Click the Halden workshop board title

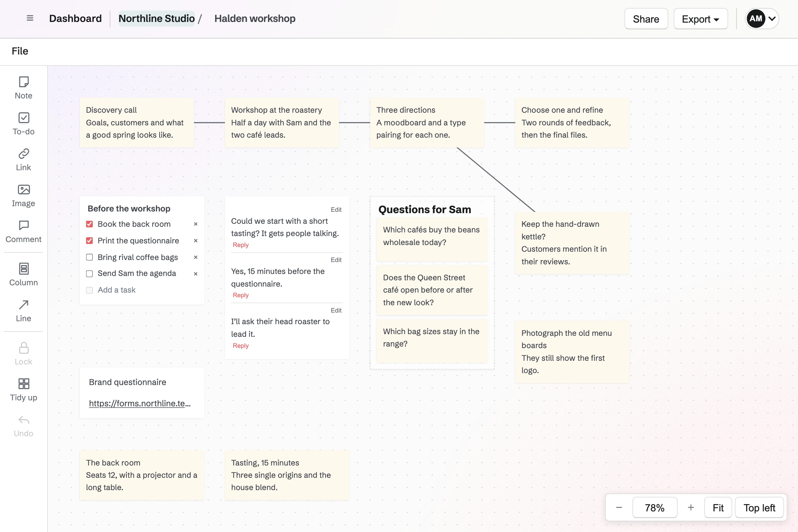[x=255, y=18]
